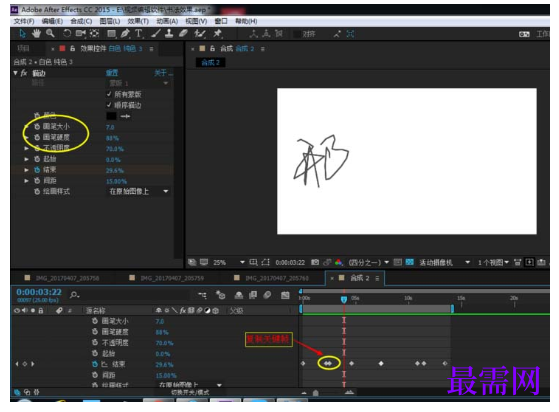Click the snapshot camera icon in viewer
559x412 pixels.
click(315, 263)
